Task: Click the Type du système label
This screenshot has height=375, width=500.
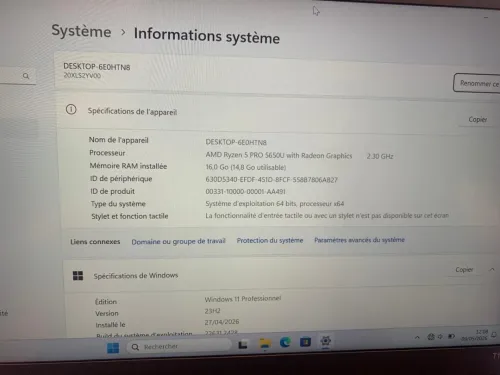Action: coord(118,204)
